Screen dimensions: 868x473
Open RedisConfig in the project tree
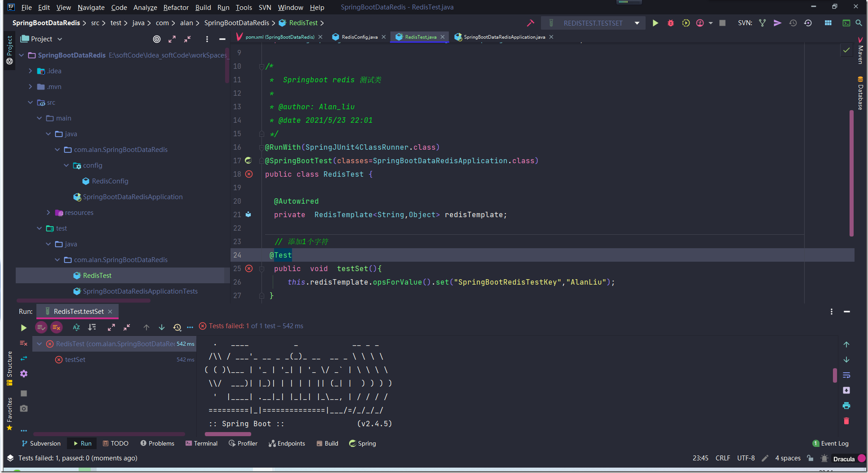tap(110, 181)
